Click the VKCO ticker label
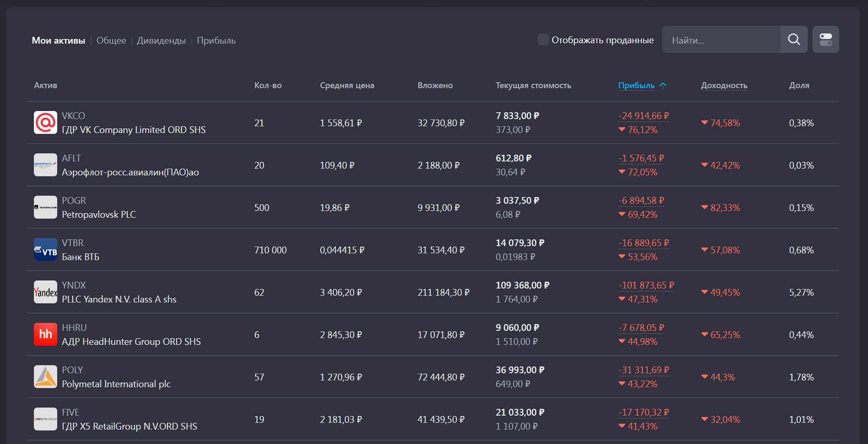Viewport: 868px width, 444px height. (73, 116)
